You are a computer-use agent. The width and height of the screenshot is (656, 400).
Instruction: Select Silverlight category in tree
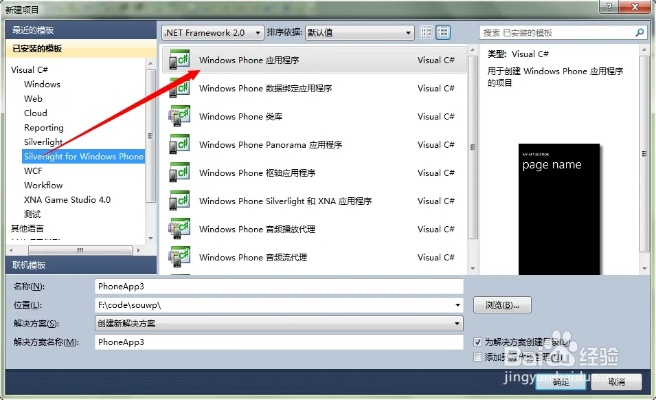pyautogui.click(x=43, y=142)
